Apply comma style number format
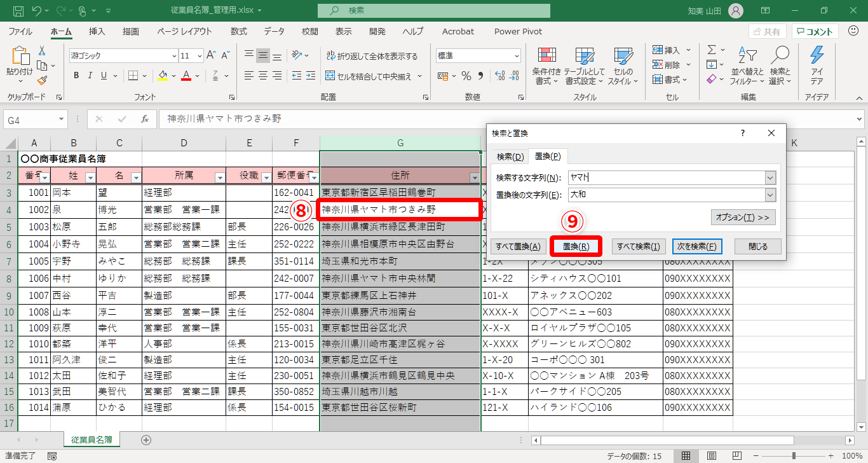The image size is (868, 463). point(480,76)
